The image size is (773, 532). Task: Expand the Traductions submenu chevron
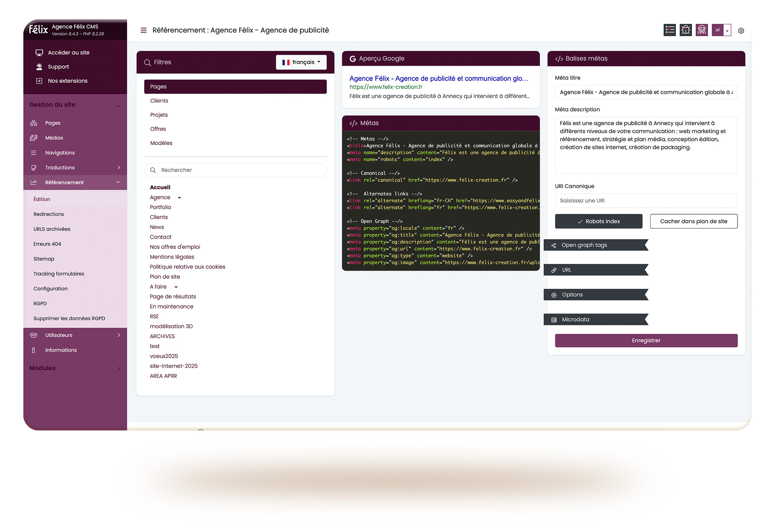119,168
